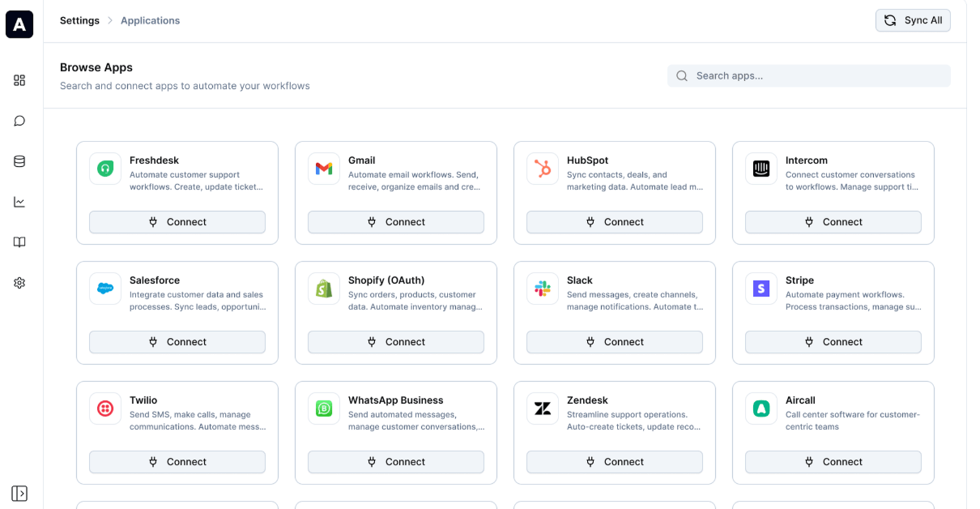Go to Settings in the breadcrumb
This screenshot has height=509, width=980.
coord(79,20)
